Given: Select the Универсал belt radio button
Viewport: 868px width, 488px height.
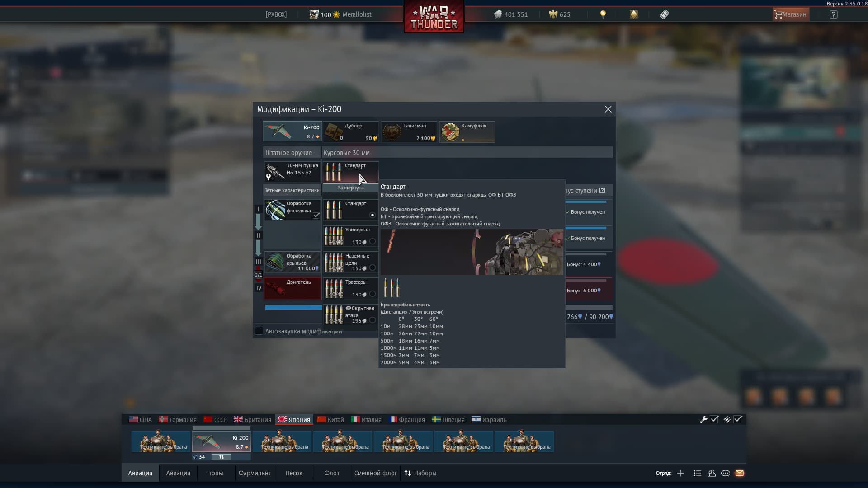Looking at the screenshot, I should click(373, 241).
